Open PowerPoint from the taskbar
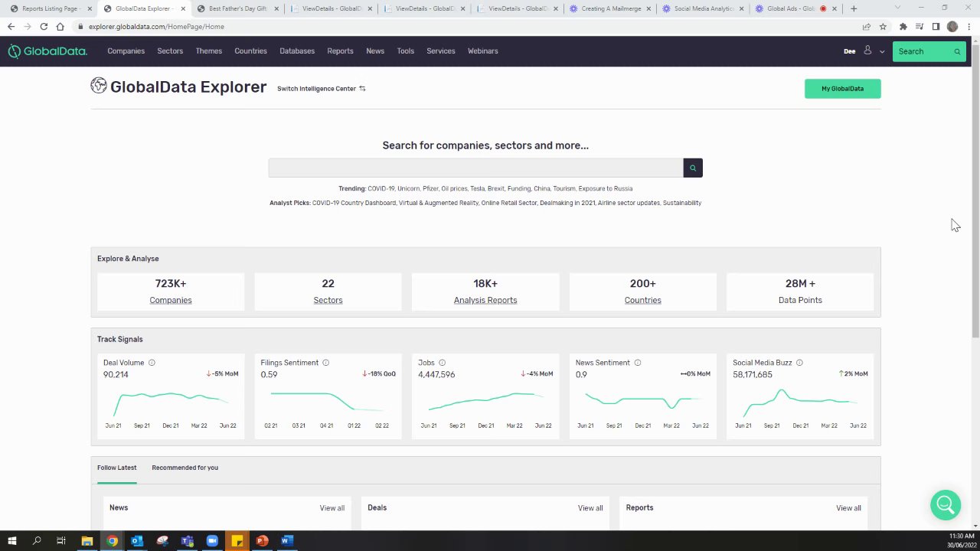Viewport: 980px width, 551px height. click(262, 541)
